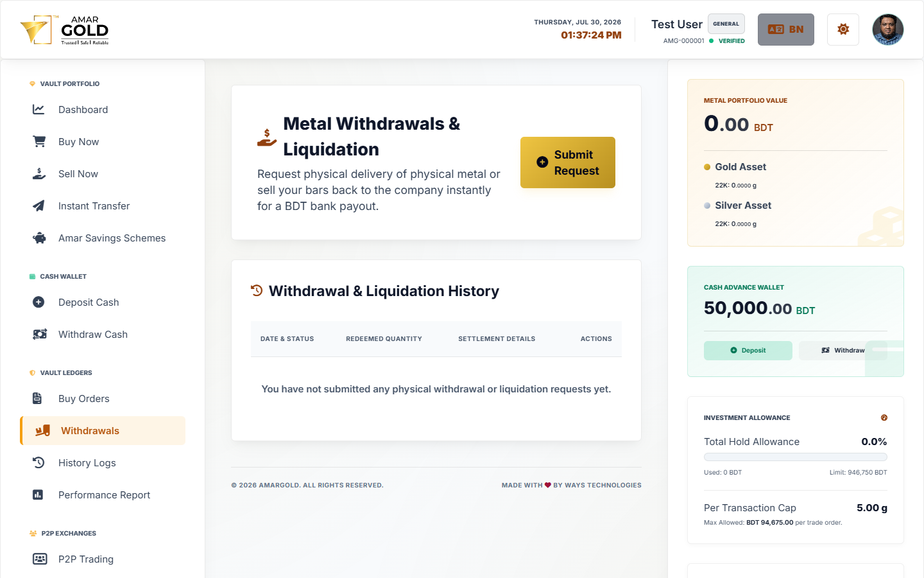Click the Performance Report icon
924x578 pixels.
click(x=38, y=495)
